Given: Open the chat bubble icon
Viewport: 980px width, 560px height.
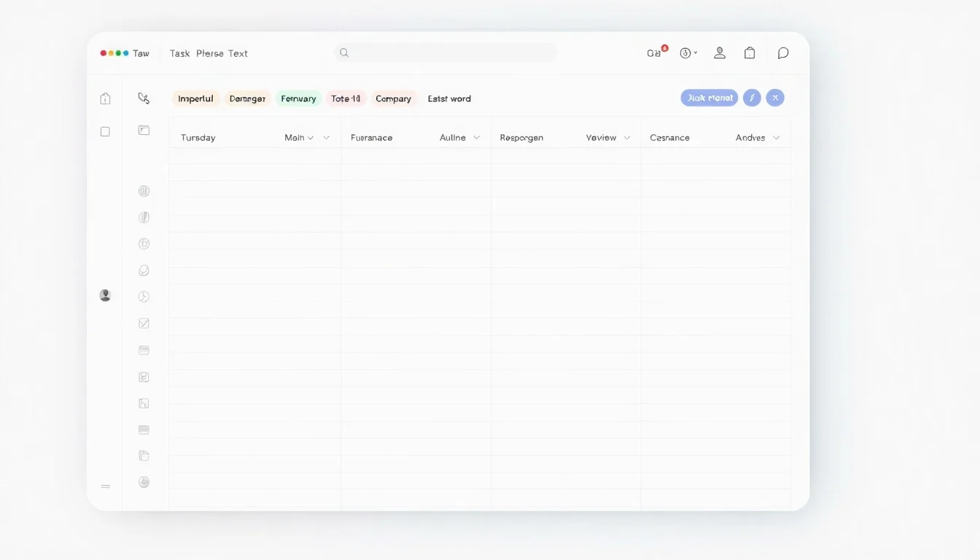Looking at the screenshot, I should (x=783, y=53).
